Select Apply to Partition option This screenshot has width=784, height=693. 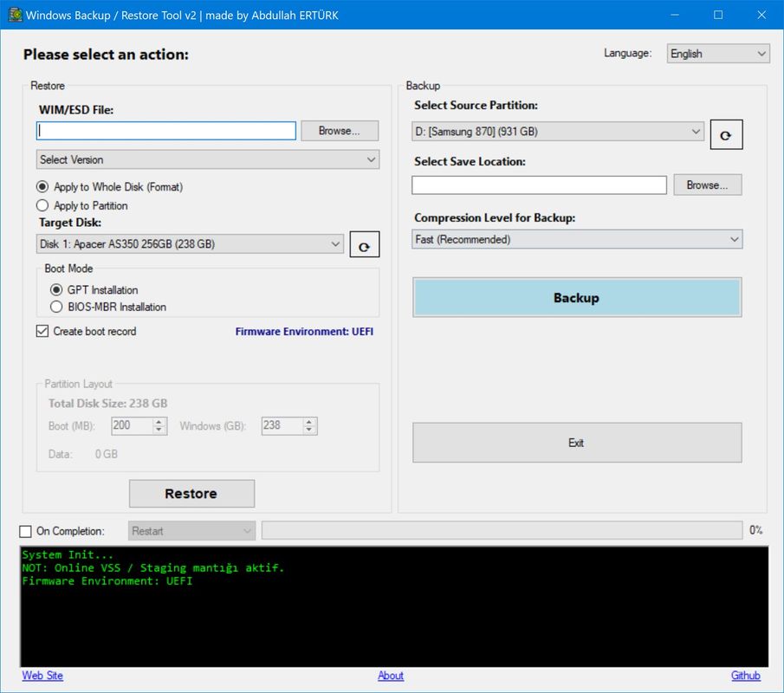click(42, 205)
